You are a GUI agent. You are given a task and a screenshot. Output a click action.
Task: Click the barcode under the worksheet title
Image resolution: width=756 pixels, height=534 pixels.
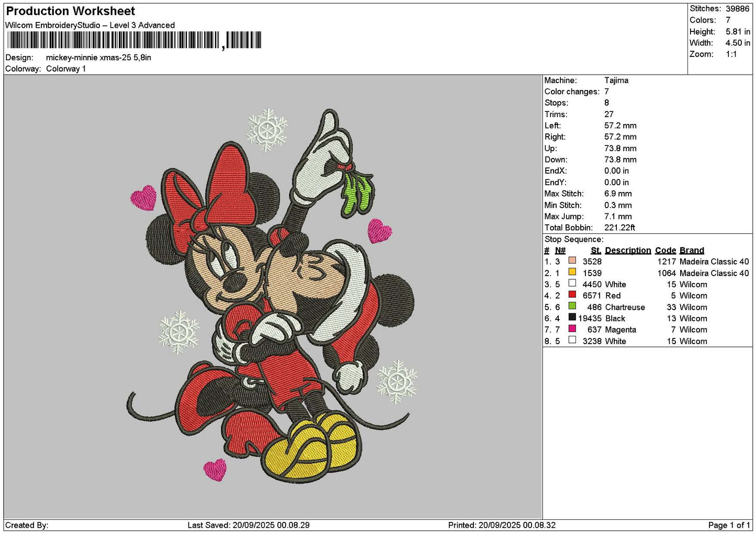(134, 40)
